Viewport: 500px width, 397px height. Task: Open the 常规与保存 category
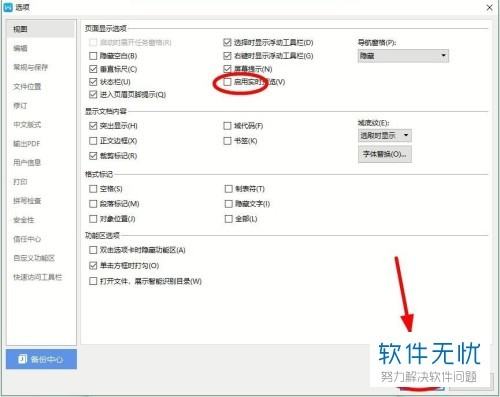click(x=30, y=67)
